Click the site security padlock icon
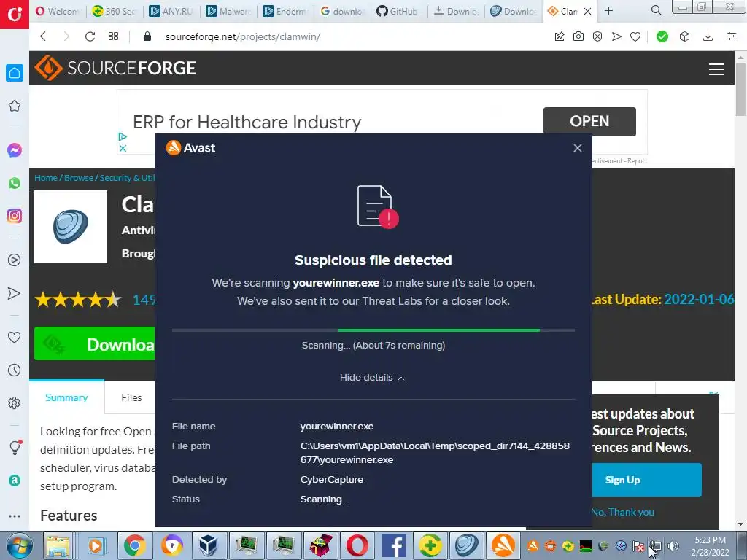 tap(147, 36)
